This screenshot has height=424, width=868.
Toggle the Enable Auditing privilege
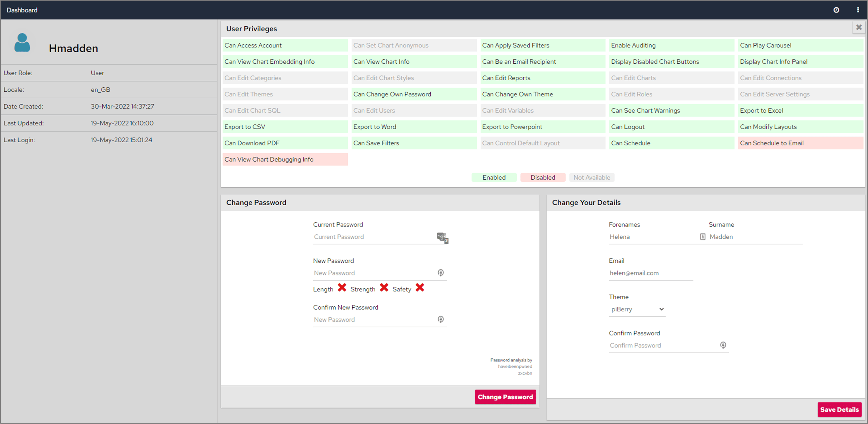pos(672,45)
